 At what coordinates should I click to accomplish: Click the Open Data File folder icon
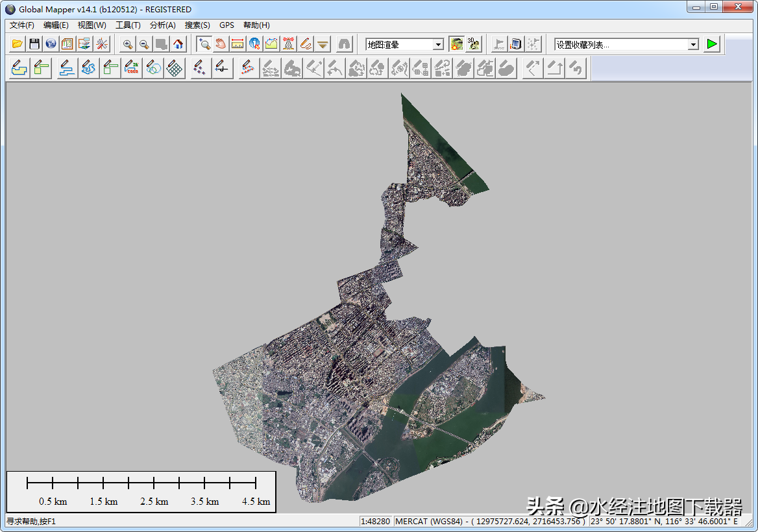tap(18, 44)
